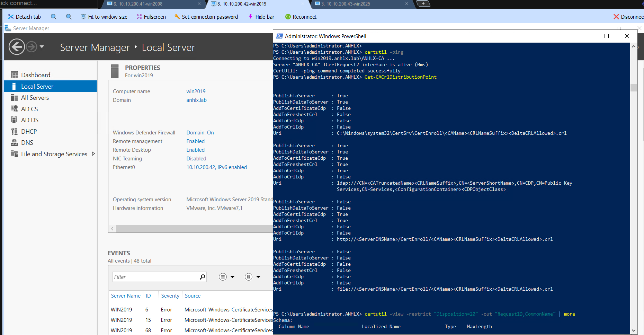Open Set connection password
Viewport: 644px width, 335px height.
(x=206, y=17)
